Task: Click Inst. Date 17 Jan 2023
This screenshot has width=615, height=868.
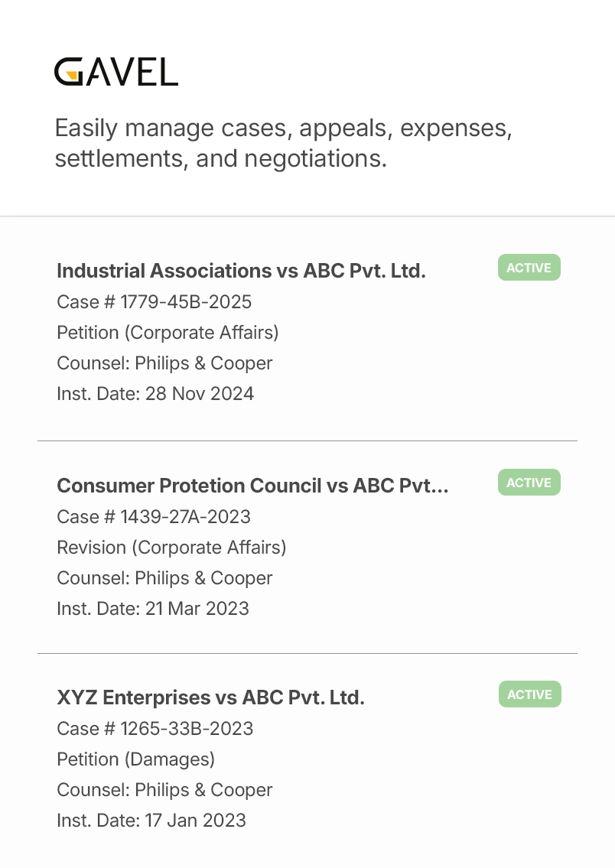Action: click(x=151, y=821)
